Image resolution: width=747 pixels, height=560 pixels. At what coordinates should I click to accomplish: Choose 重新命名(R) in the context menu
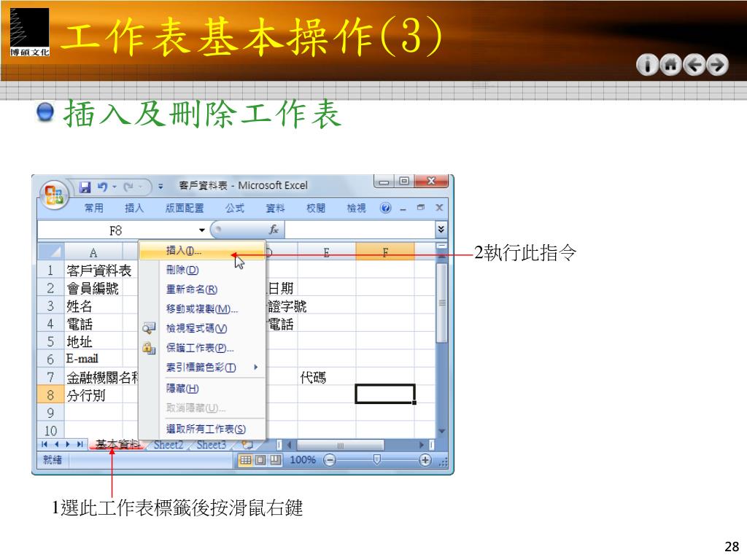(202, 289)
